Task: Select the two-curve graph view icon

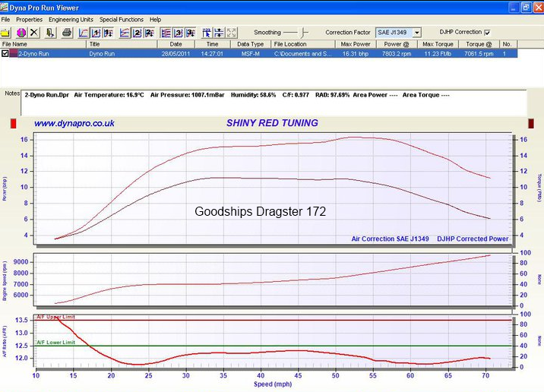Action: tap(125, 33)
